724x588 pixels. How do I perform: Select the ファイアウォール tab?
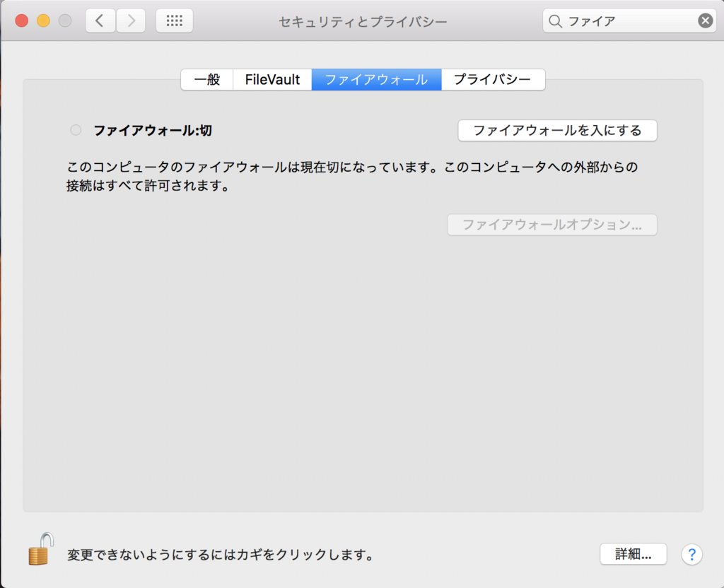[x=376, y=79]
